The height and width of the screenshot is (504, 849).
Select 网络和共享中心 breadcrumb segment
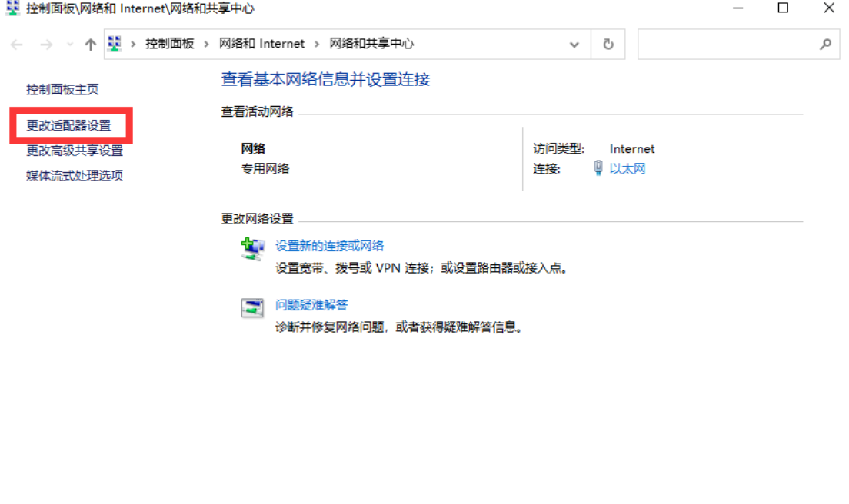(371, 44)
